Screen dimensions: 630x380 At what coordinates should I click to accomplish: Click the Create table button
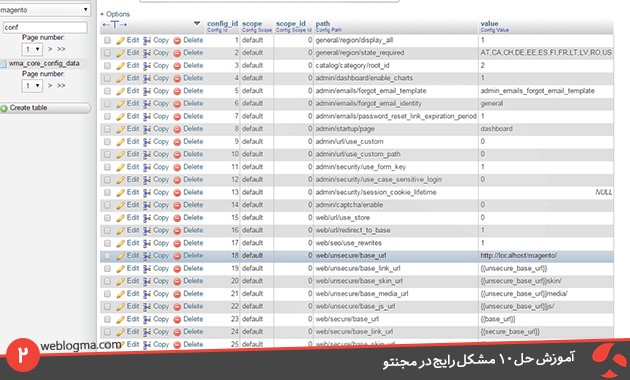tap(45, 108)
